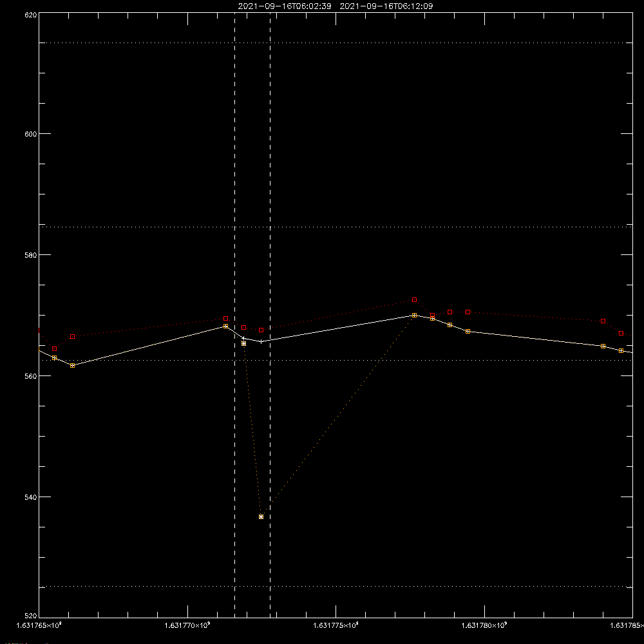Click the end timestamp 2021-09-16T06:12:09 in title
Viewport: 644px width, 644px height.
click(x=386, y=6)
